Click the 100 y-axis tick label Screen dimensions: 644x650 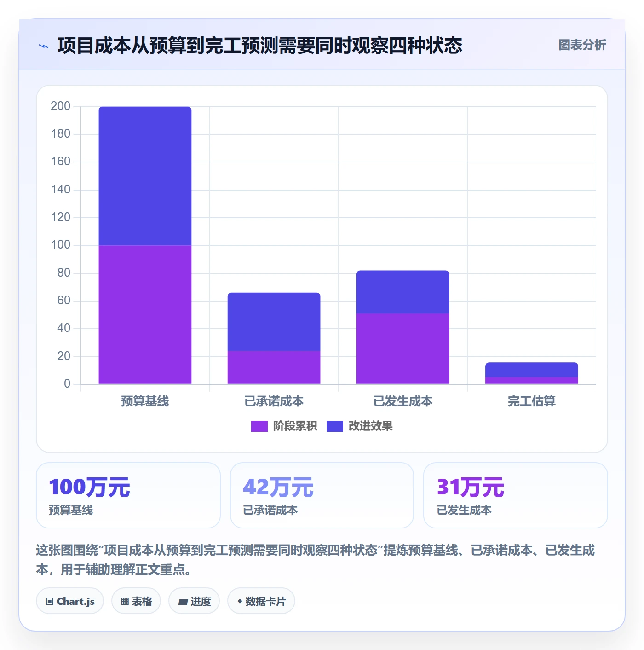click(x=60, y=245)
